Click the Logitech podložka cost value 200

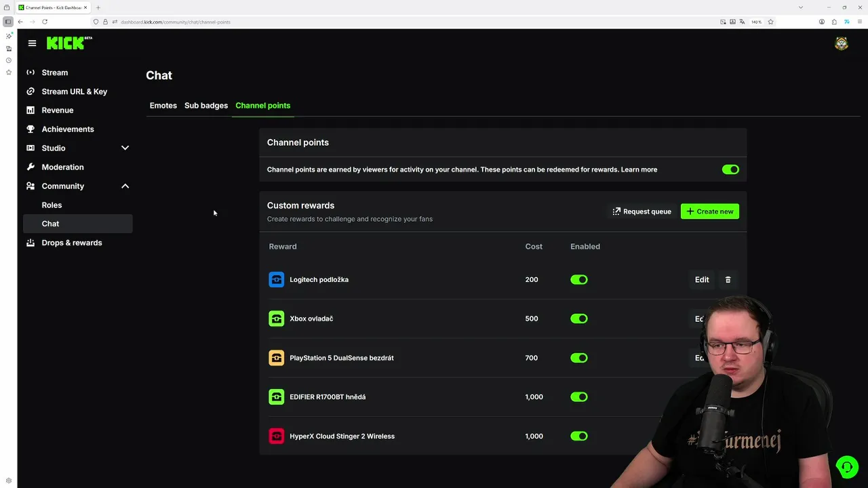(x=532, y=279)
